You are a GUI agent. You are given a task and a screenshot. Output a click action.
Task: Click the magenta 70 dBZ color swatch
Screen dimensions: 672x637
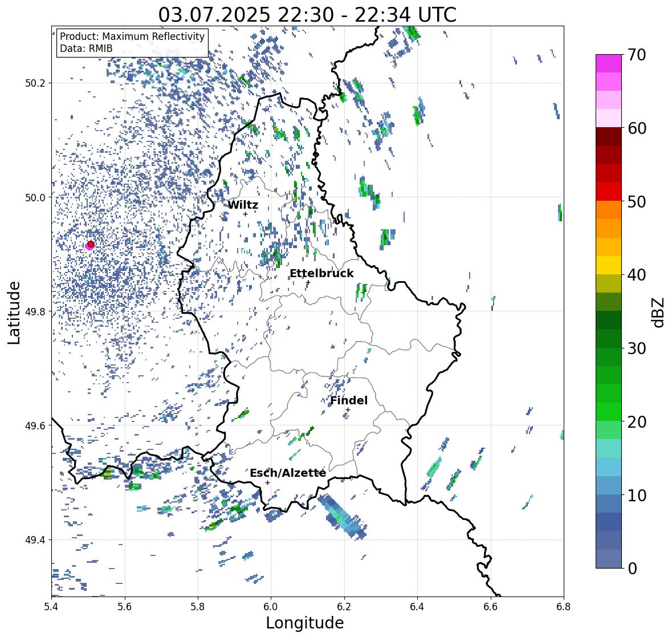pyautogui.click(x=609, y=63)
